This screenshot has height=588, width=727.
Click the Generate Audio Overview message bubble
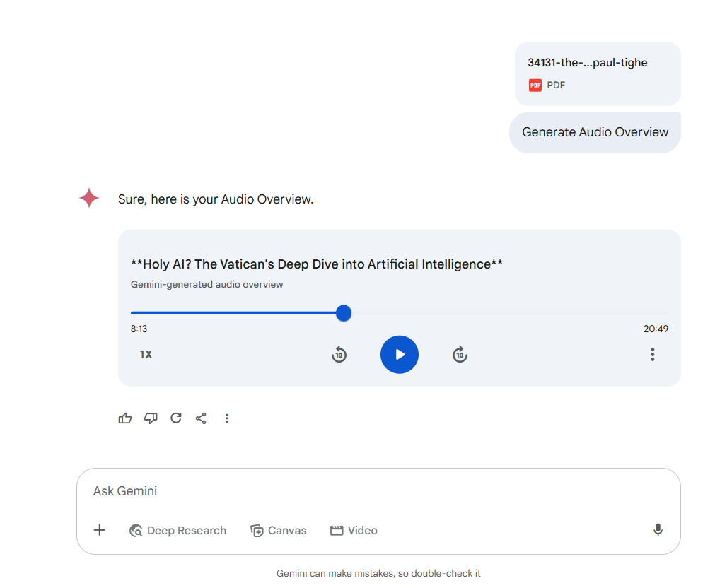point(595,133)
